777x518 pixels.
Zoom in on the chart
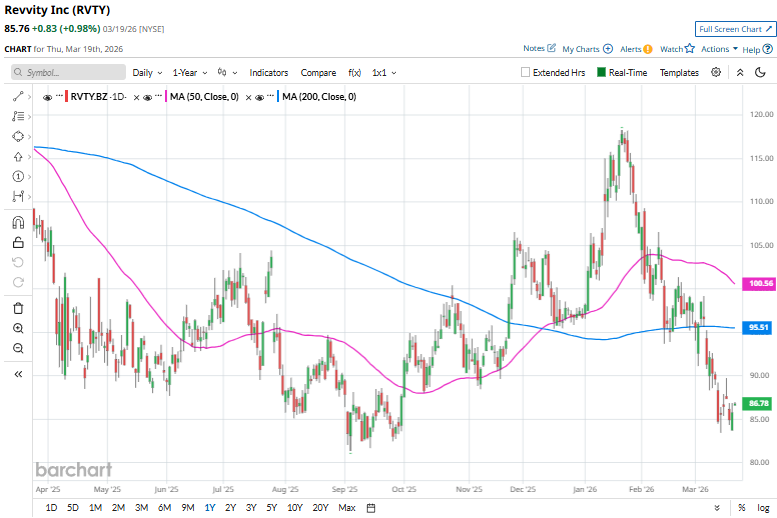[x=18, y=328]
